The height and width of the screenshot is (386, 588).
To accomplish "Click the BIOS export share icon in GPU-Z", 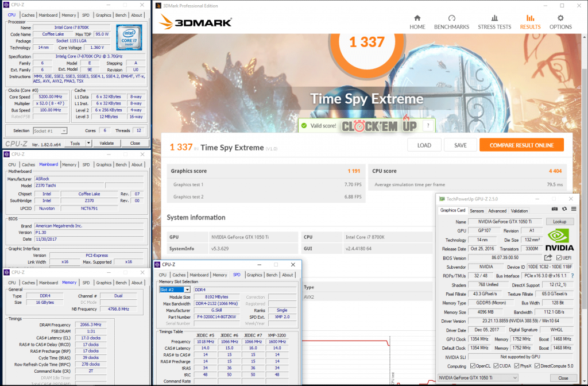I will point(548,258).
